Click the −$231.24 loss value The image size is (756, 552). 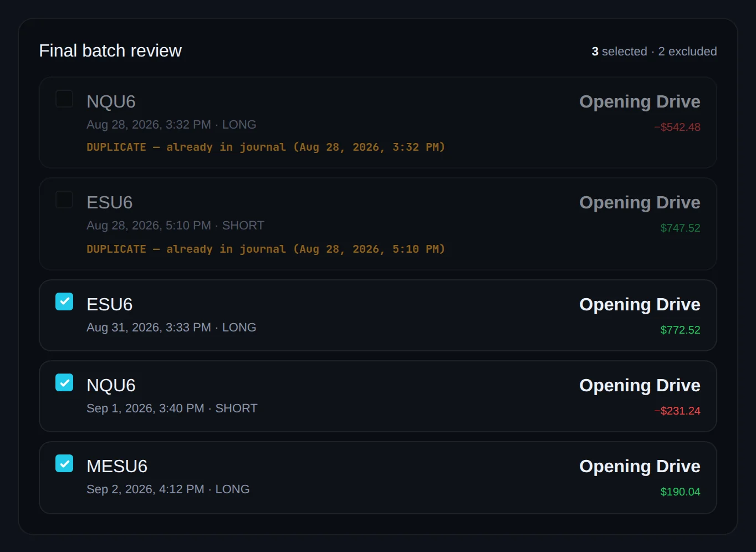(x=677, y=411)
